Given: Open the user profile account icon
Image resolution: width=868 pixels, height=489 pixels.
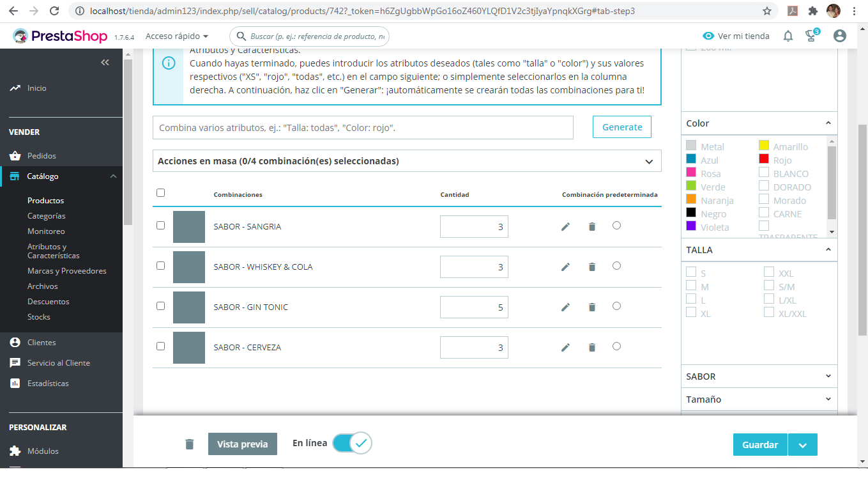Looking at the screenshot, I should (840, 36).
